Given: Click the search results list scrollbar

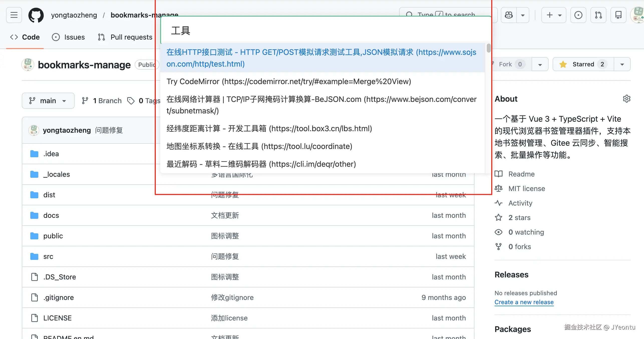Looking at the screenshot, I should pyautogui.click(x=489, y=48).
